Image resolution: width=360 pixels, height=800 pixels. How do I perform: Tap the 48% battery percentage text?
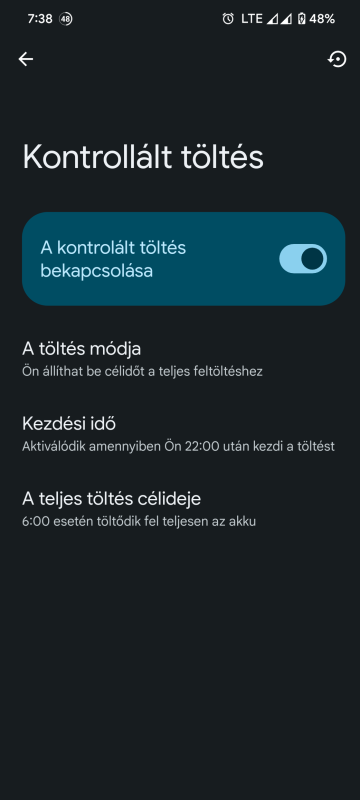(322, 19)
